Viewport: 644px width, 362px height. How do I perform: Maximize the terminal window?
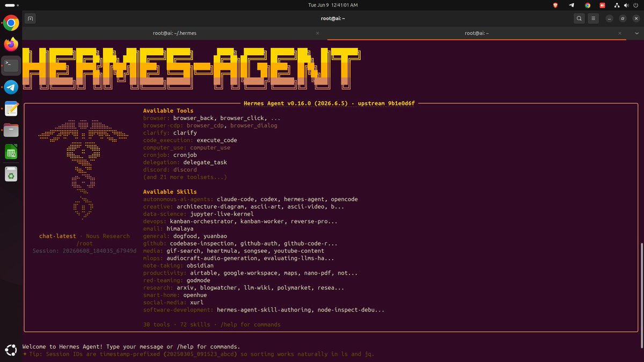pyautogui.click(x=623, y=18)
